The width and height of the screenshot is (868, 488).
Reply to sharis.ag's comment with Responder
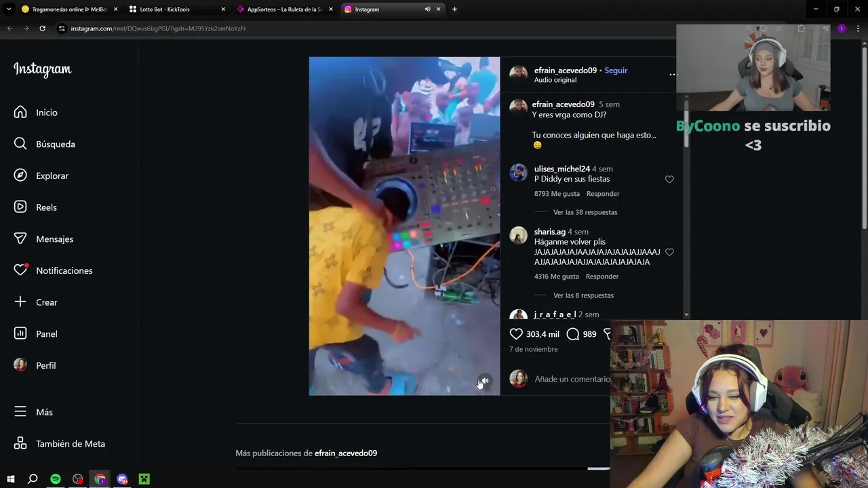[x=602, y=277]
